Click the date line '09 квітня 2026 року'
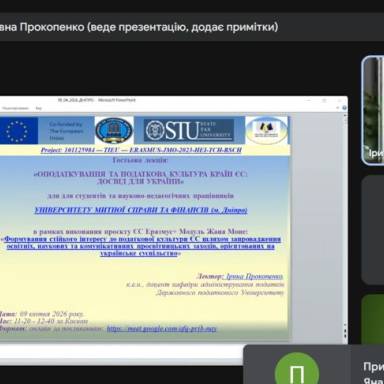The height and width of the screenshot is (384, 384). pos(51,314)
